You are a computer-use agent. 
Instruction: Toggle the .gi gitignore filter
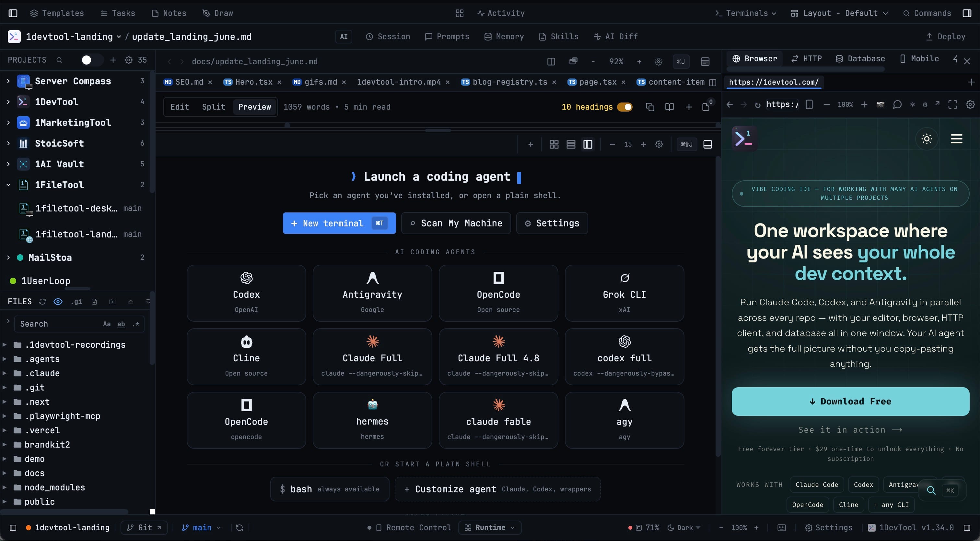(76, 302)
